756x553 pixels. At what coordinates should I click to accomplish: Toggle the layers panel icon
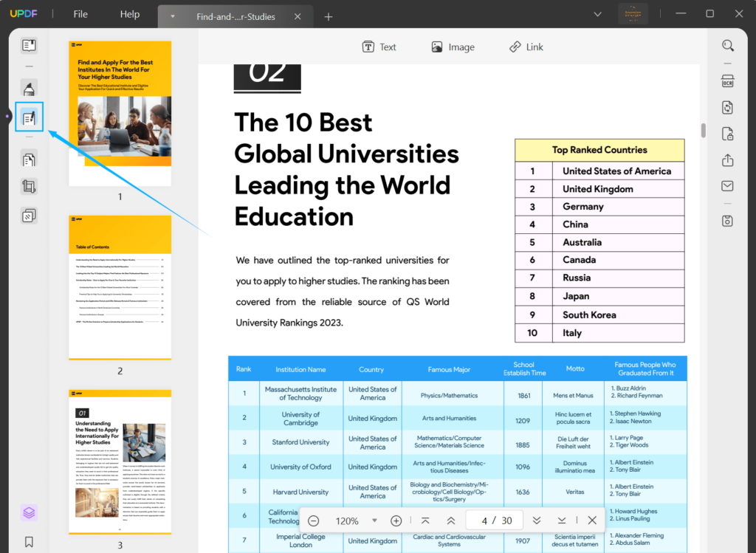29,512
